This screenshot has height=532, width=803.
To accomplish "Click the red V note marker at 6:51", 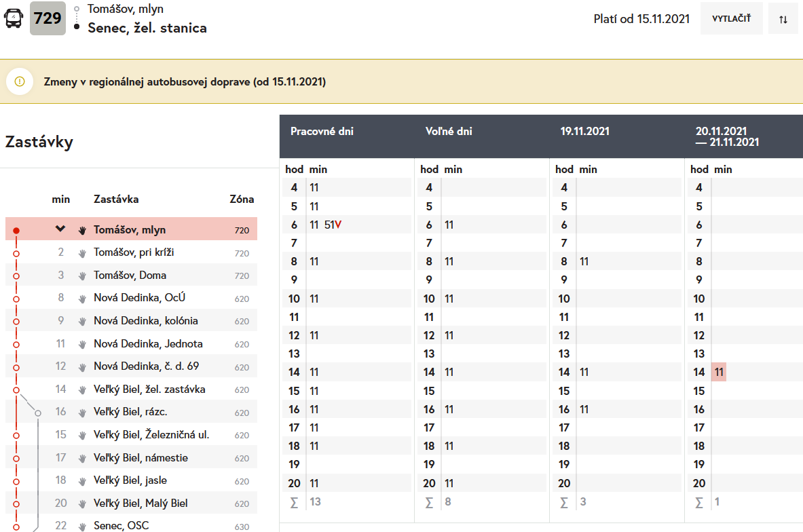I will pyautogui.click(x=338, y=225).
